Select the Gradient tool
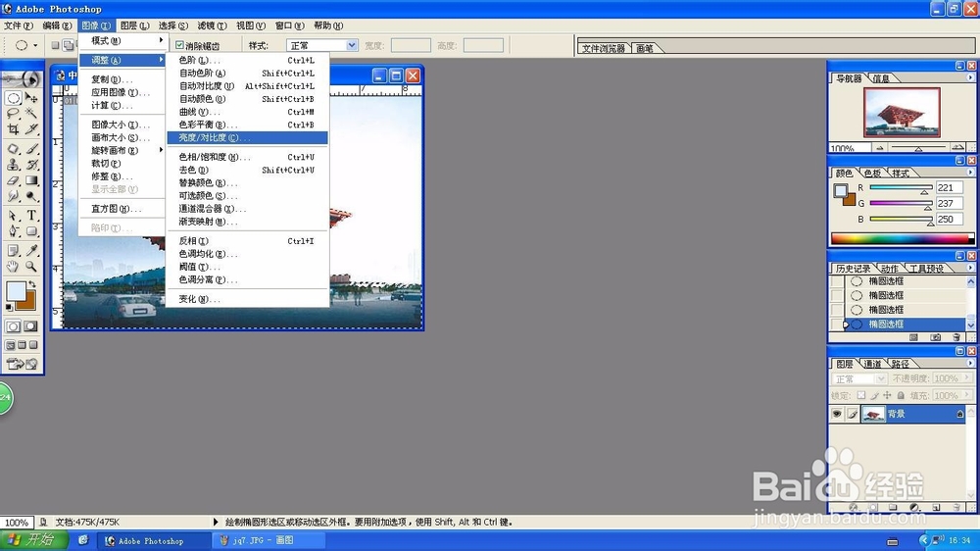 pos(31,180)
